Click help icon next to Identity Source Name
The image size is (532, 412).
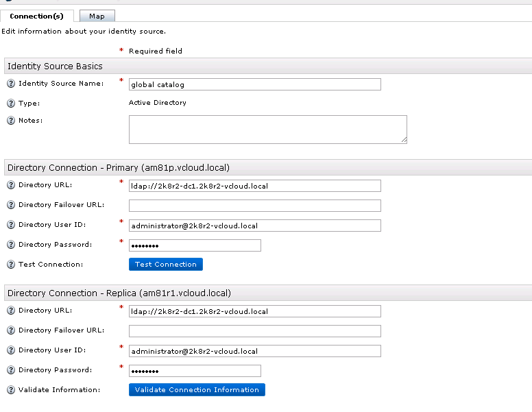(11, 84)
